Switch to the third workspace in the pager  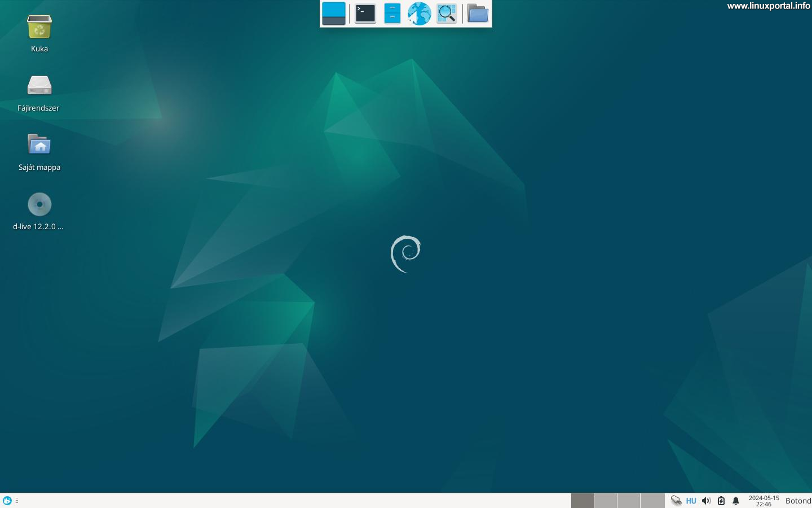click(629, 501)
